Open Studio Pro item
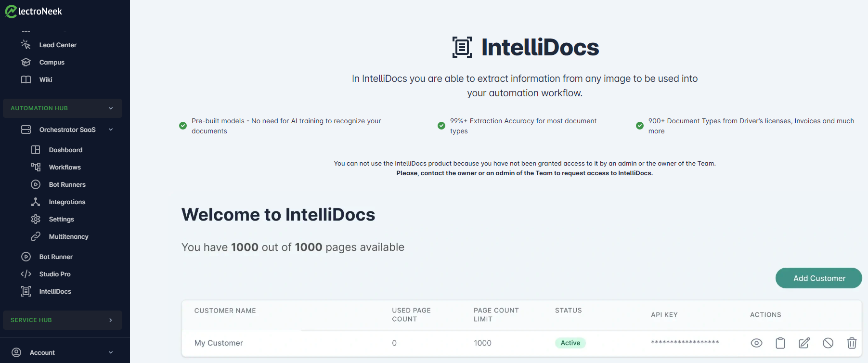 (x=55, y=274)
